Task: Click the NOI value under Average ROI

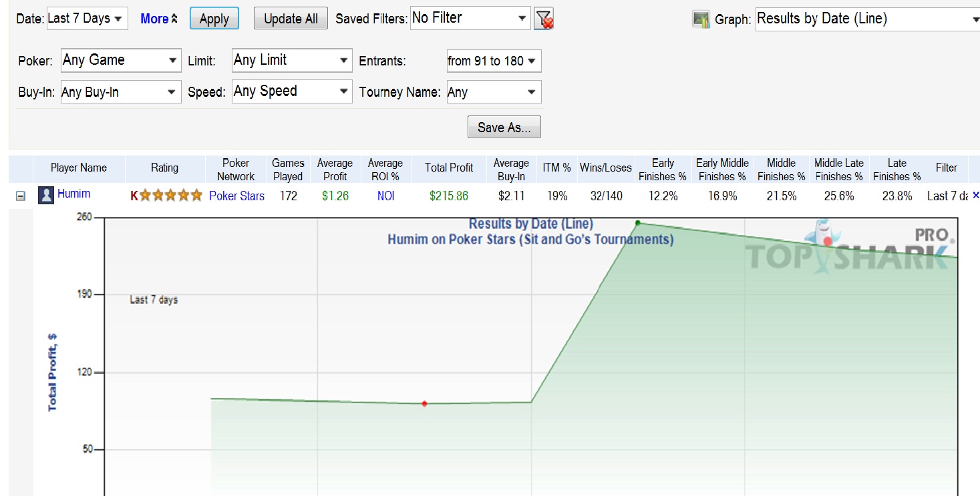Action: tap(385, 196)
